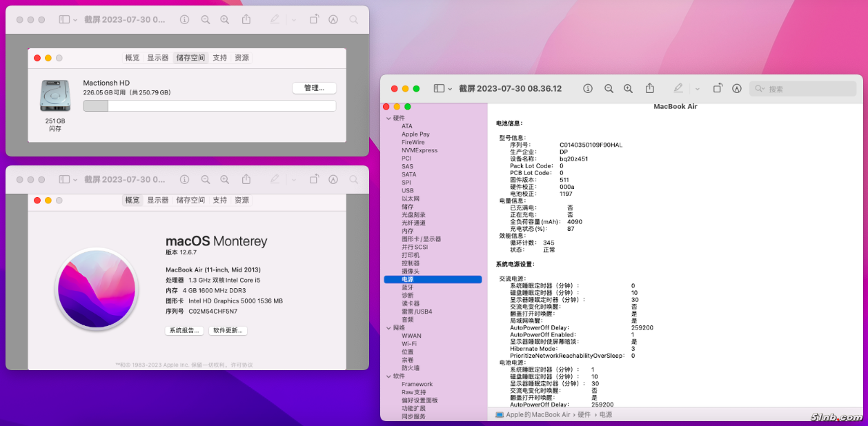Rotate the image in the 08.36.12 window
Viewport: 868px width, 426px height.
[x=718, y=89]
